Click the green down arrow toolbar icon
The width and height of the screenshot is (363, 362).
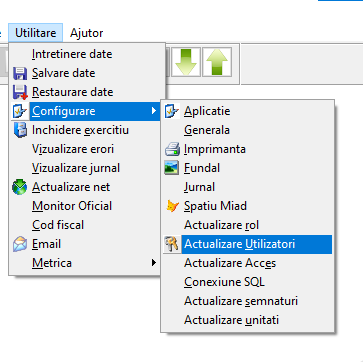pos(186,62)
